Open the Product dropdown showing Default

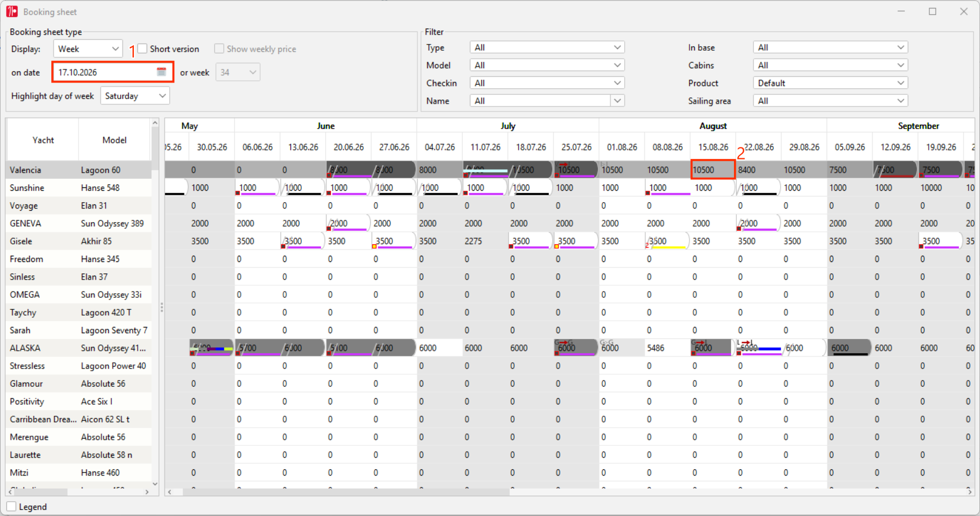point(830,83)
